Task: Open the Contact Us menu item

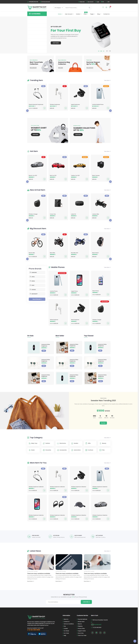Action: (107, 14)
